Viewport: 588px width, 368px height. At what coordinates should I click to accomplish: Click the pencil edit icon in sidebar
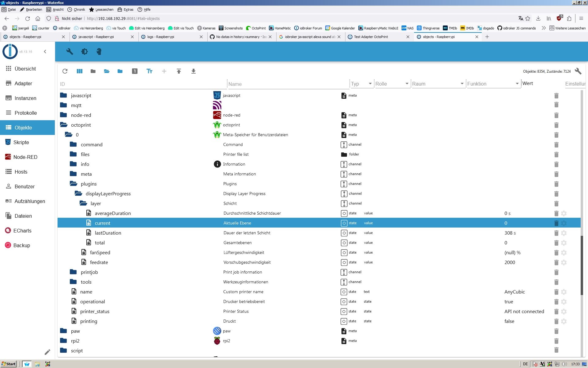point(47,352)
